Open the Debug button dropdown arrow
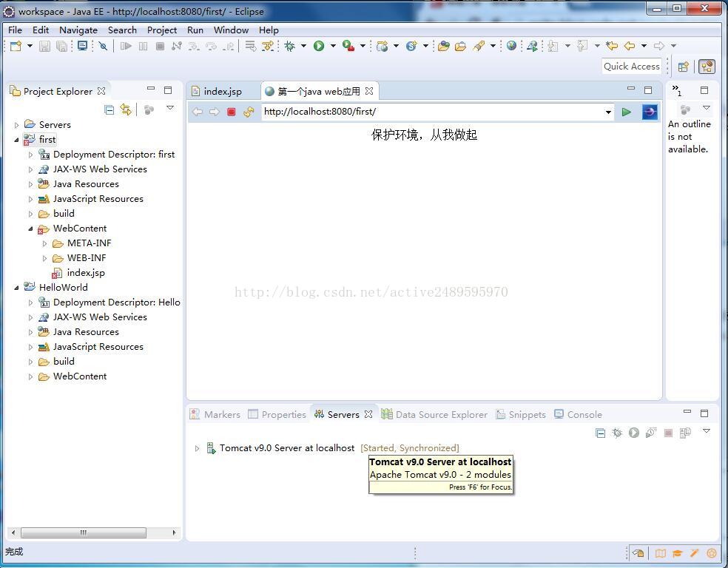 [x=303, y=46]
